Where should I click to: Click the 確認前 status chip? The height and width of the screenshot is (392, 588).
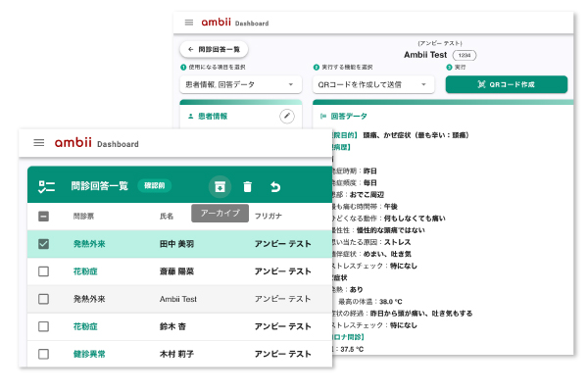pos(155,185)
